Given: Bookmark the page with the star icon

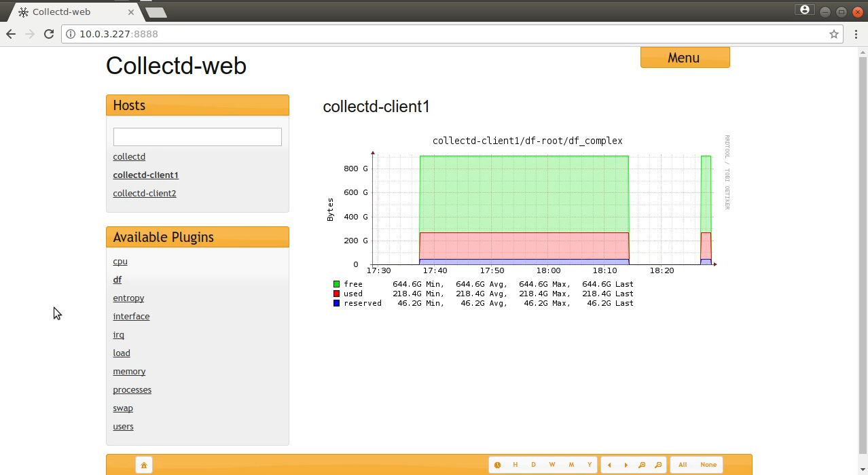Looking at the screenshot, I should (x=834, y=34).
